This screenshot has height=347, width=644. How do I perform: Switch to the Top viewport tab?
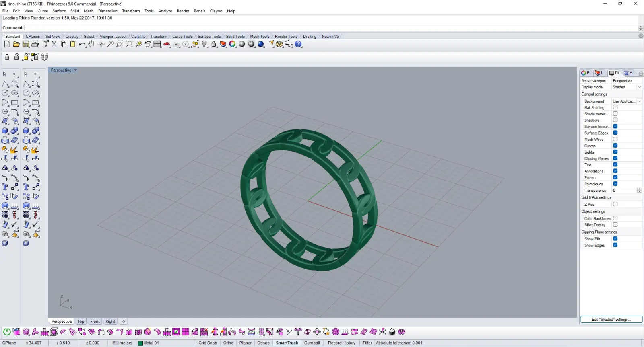coord(81,322)
